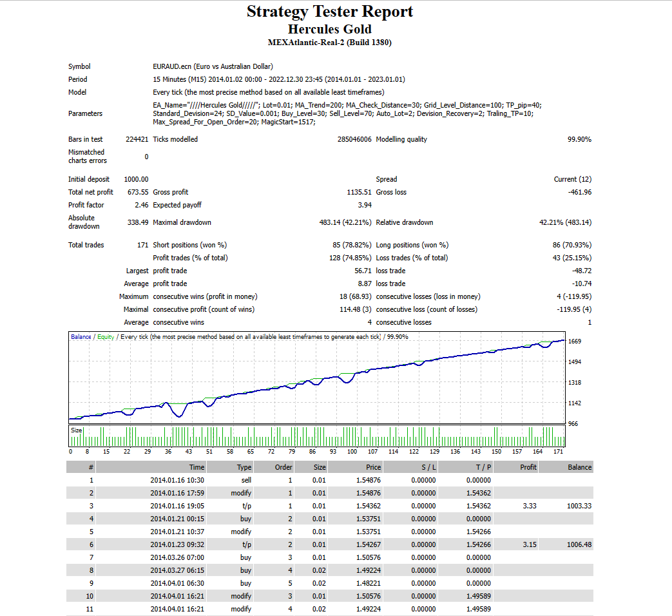Click Modelling quality value 99.90%

[x=579, y=139]
